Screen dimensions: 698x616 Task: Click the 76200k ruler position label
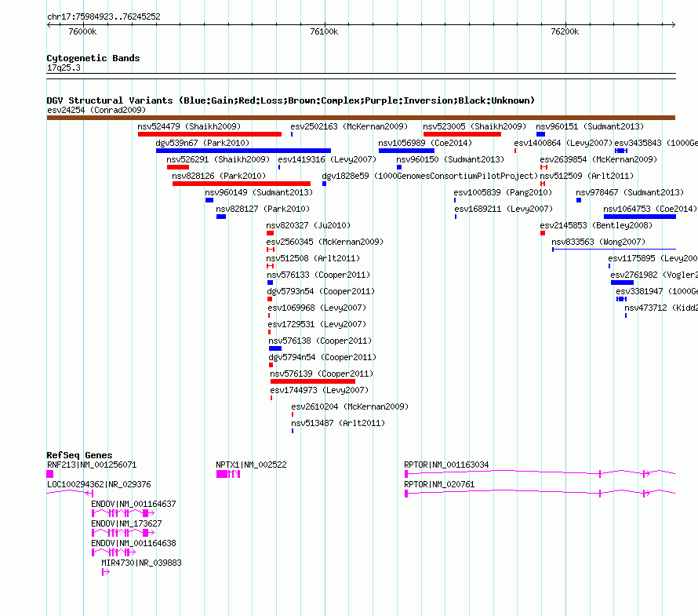[x=565, y=31]
